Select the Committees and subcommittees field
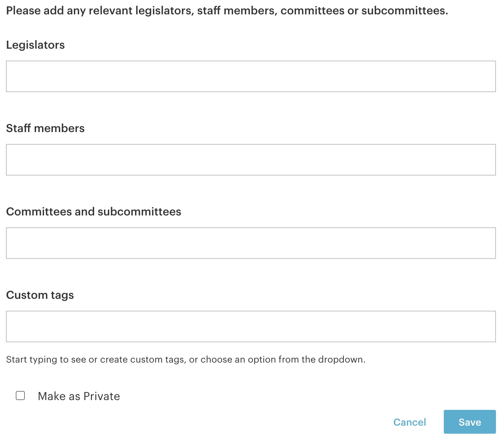 click(x=251, y=243)
